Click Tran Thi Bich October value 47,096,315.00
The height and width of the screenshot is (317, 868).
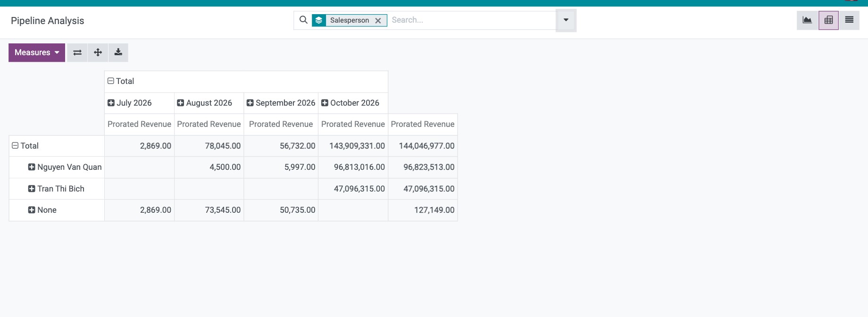click(353, 189)
